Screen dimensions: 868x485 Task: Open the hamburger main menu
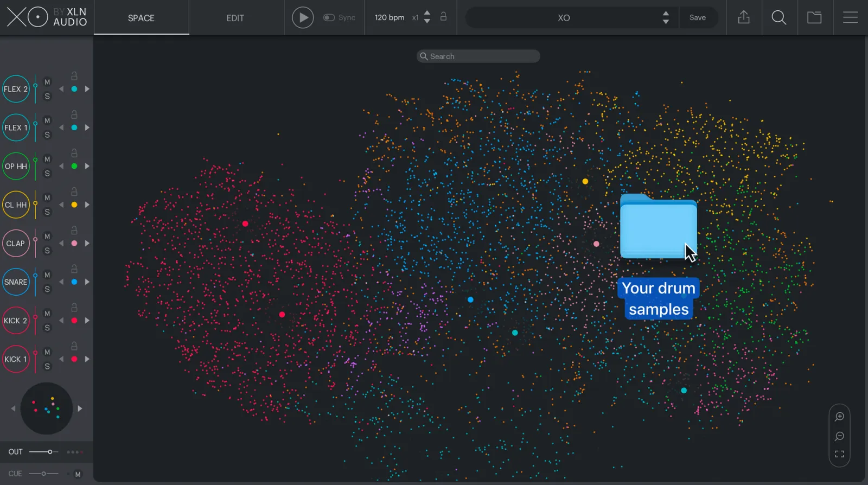coord(850,17)
